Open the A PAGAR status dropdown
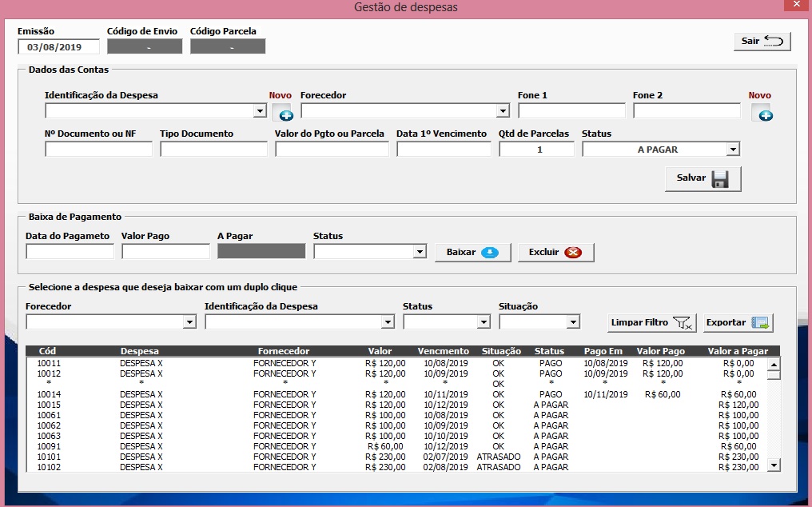Screen dimensions: 812x507 click(733, 150)
